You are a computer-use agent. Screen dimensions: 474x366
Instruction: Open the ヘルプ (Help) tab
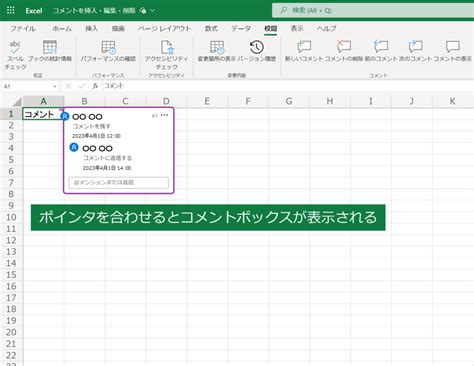point(327,29)
